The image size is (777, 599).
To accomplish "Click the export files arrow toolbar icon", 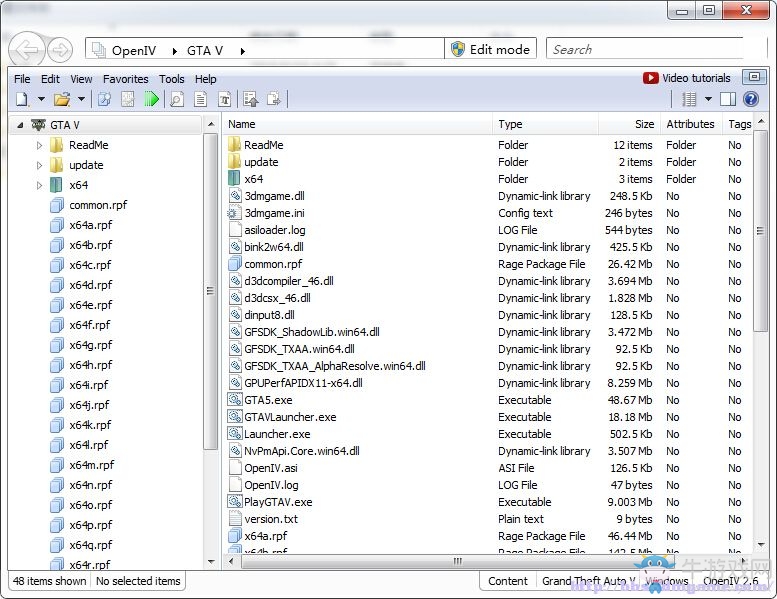I will [x=274, y=99].
